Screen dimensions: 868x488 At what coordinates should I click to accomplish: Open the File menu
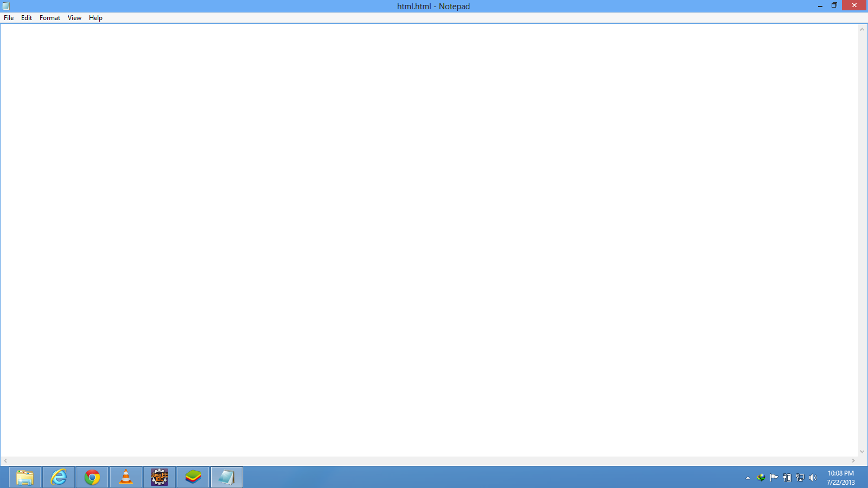[9, 18]
